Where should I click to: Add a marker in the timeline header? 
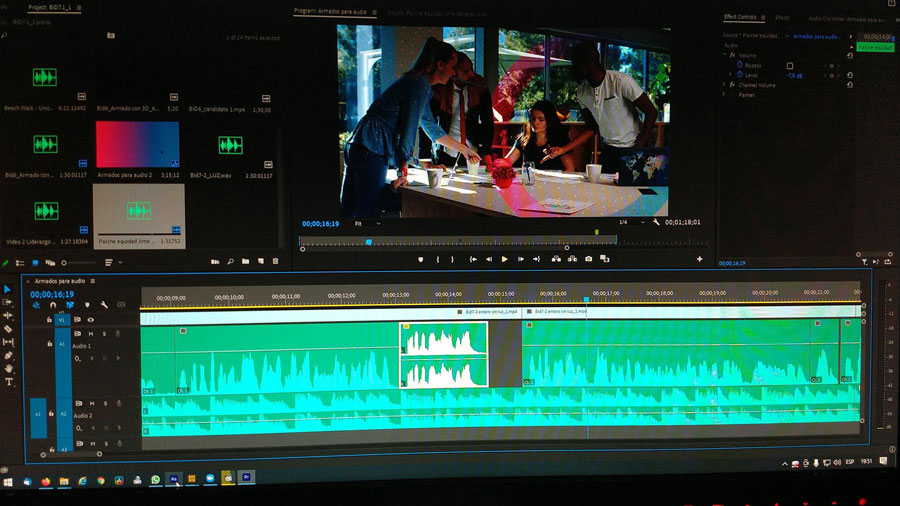[x=87, y=305]
